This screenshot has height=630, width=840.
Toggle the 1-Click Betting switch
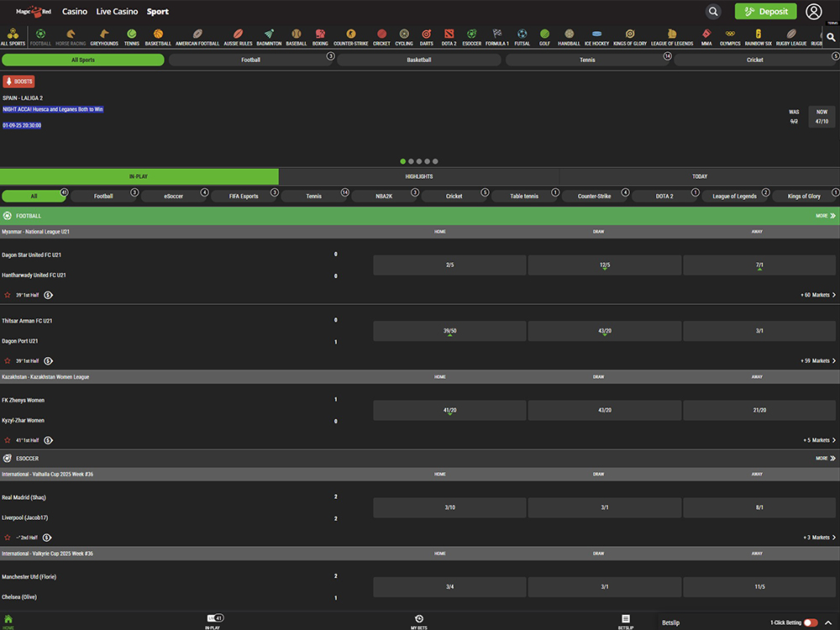point(811,622)
